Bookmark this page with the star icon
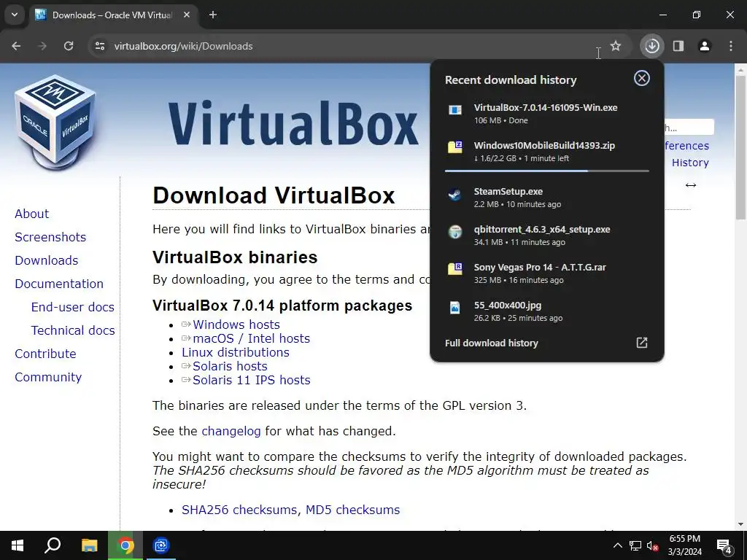 (x=616, y=46)
